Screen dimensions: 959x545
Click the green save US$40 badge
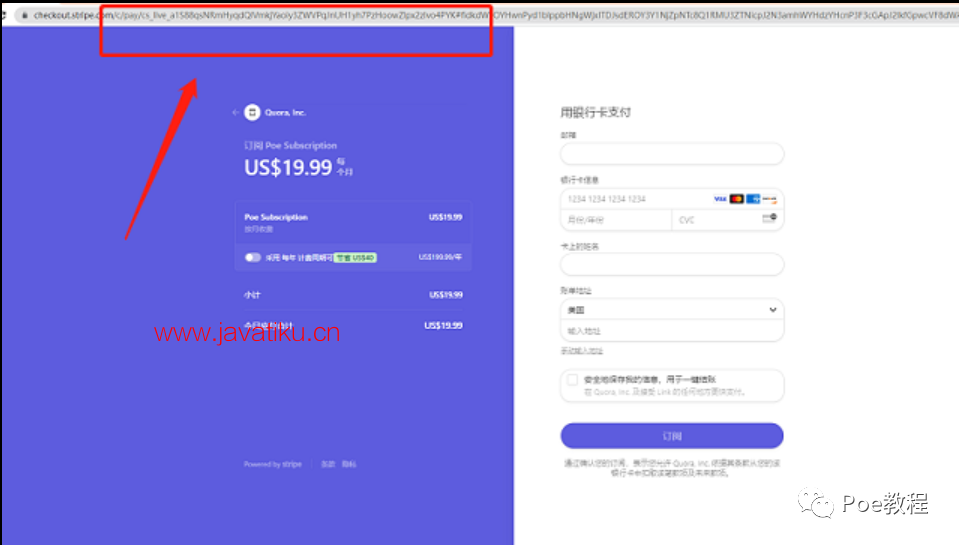pos(355,258)
